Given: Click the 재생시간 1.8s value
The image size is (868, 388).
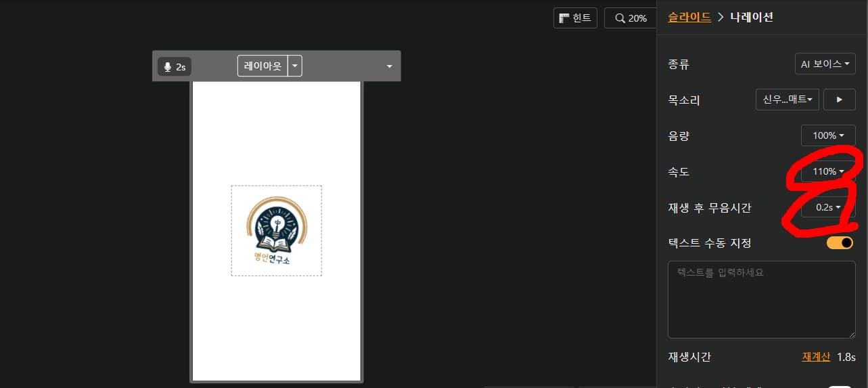Looking at the screenshot, I should pos(846,357).
